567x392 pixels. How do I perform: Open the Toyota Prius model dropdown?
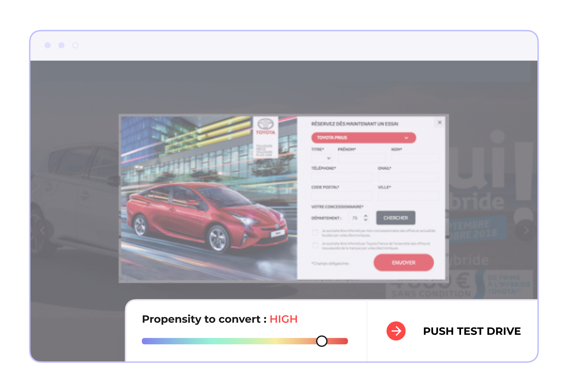(x=363, y=138)
